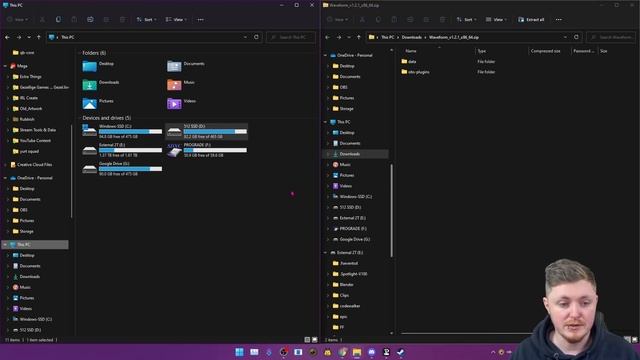Click the Search This PC field
This screenshot has height=360, width=640.
(291, 37)
